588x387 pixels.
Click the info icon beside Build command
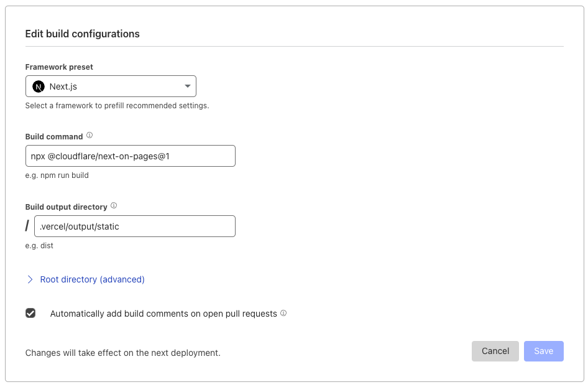[x=90, y=136]
